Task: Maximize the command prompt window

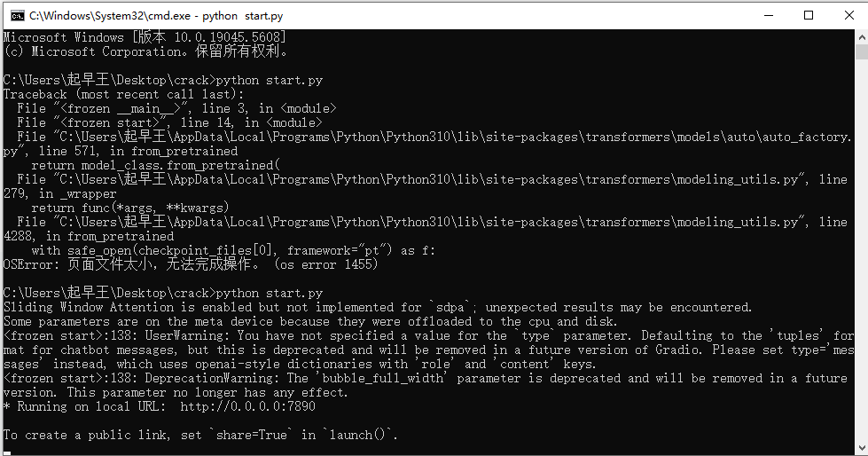Action: [809, 15]
